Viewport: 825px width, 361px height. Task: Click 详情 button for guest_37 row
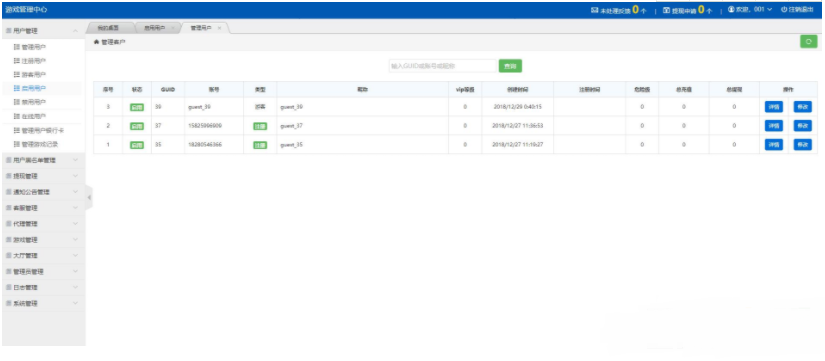pyautogui.click(x=773, y=126)
